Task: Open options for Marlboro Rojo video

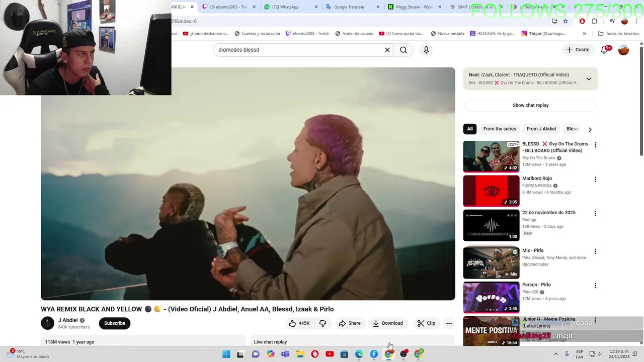Action: 595,179
